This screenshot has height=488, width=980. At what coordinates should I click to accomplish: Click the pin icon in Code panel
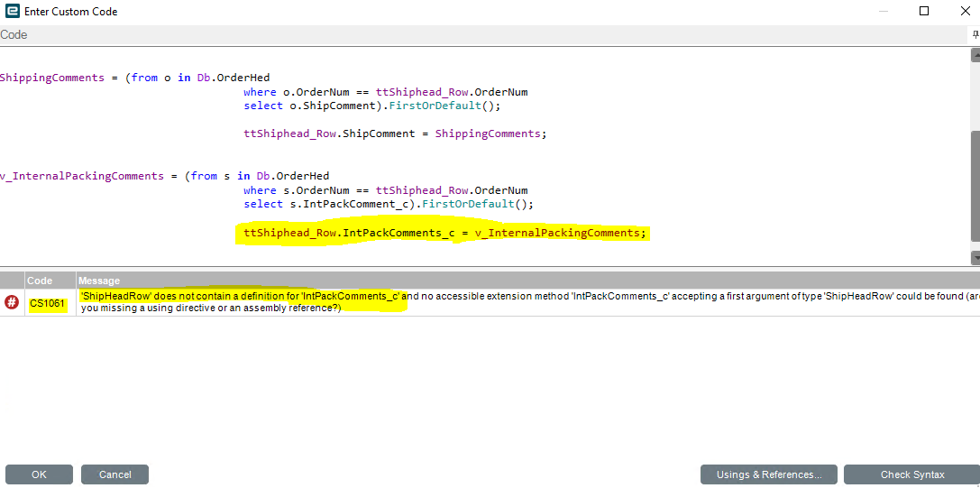pos(975,35)
